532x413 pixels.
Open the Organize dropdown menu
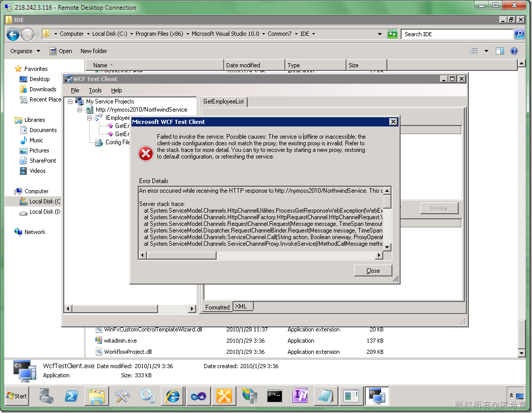coord(25,51)
